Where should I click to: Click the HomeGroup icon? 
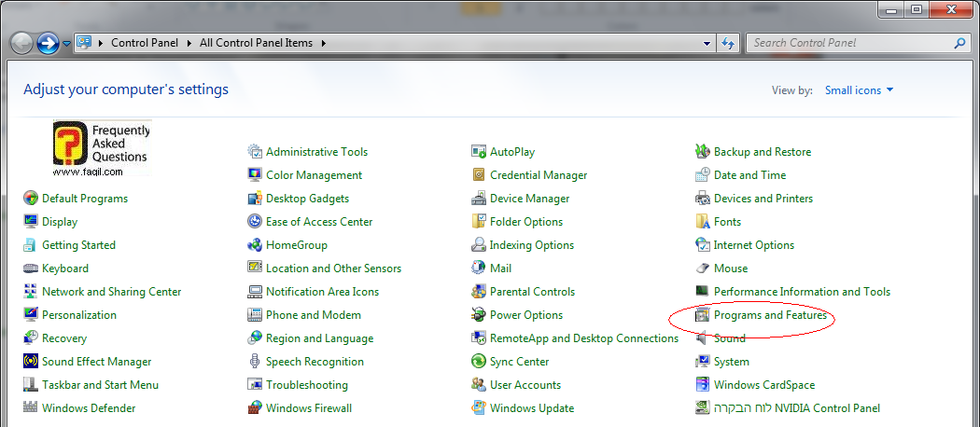coord(255,245)
